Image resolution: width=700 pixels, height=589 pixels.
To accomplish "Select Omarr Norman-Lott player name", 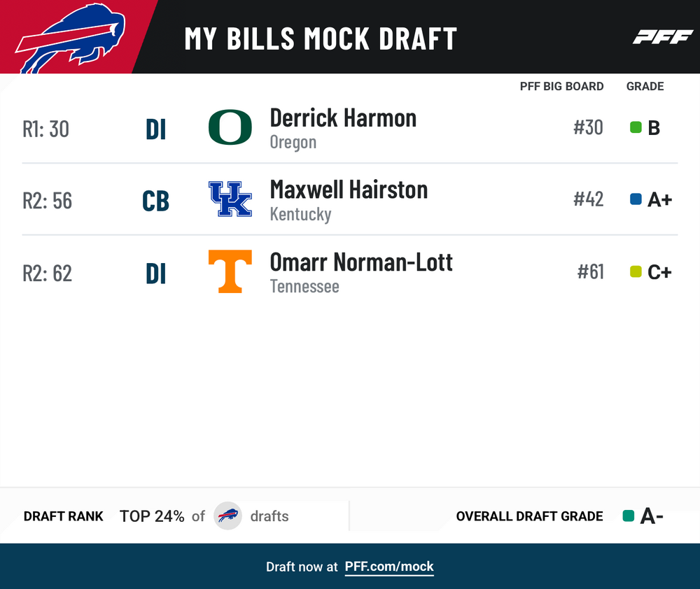I will 361,262.
